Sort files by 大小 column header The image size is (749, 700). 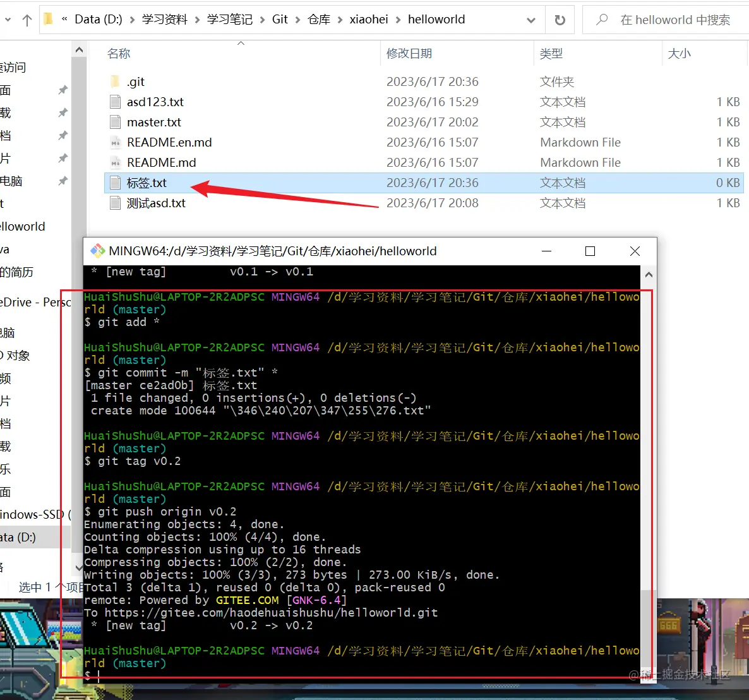click(x=679, y=53)
